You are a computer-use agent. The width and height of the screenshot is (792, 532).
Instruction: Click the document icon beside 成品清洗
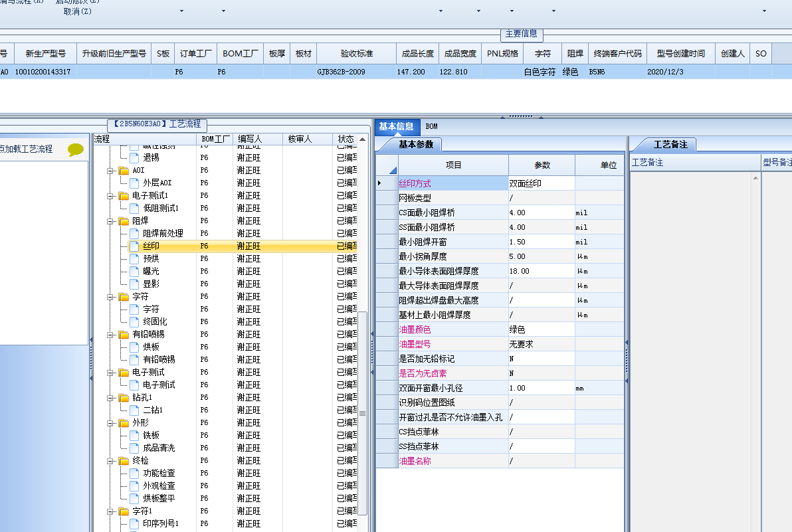click(x=134, y=448)
